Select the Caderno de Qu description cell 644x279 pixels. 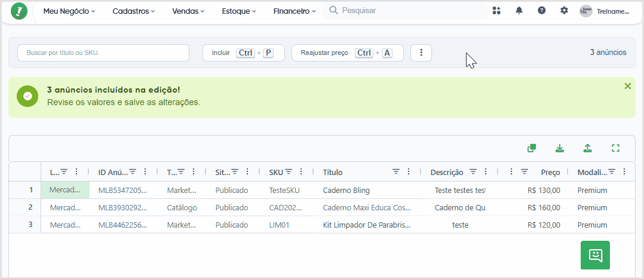tap(459, 207)
